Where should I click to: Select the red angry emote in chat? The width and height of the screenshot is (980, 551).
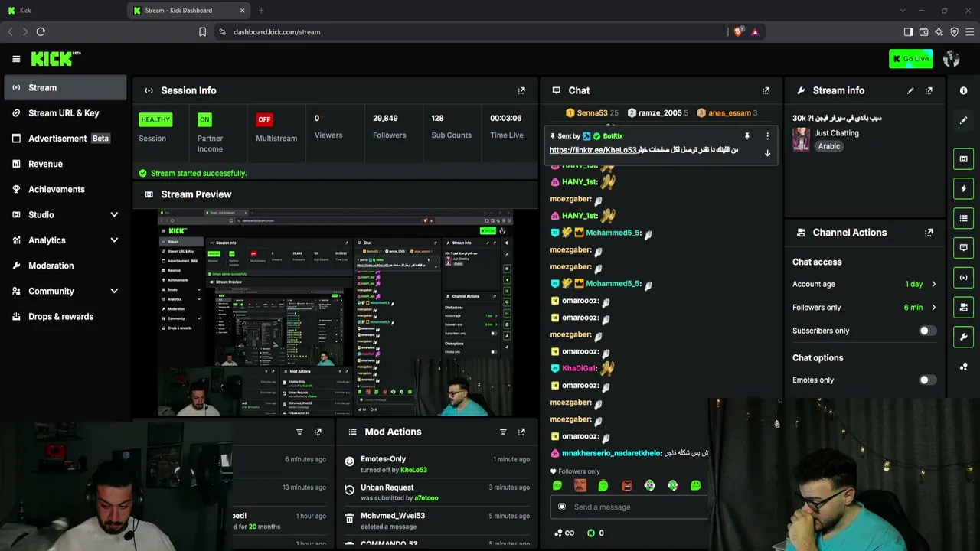tap(626, 485)
